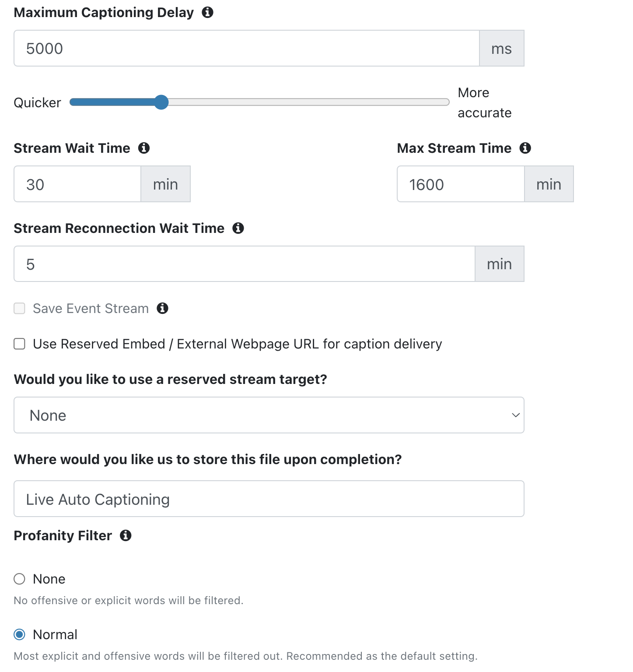Focus Maximum Captioning Delay input field
This screenshot has height=672, width=633.
coord(247,48)
